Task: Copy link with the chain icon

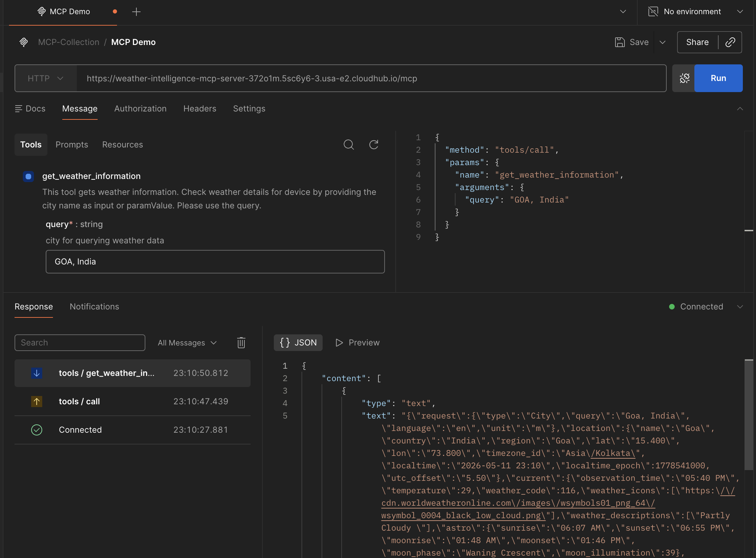Action: pos(730,42)
